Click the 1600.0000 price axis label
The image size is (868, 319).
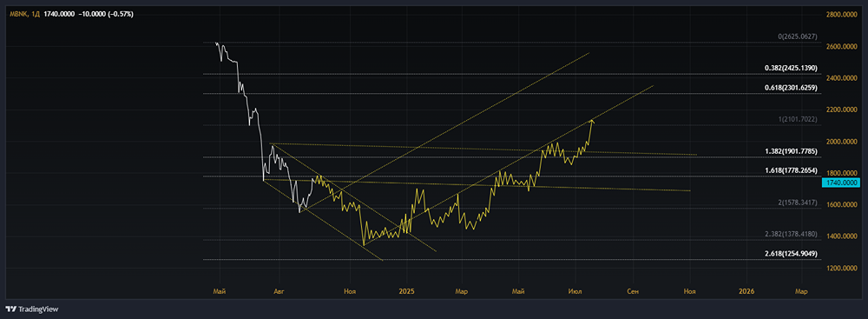pyautogui.click(x=841, y=205)
